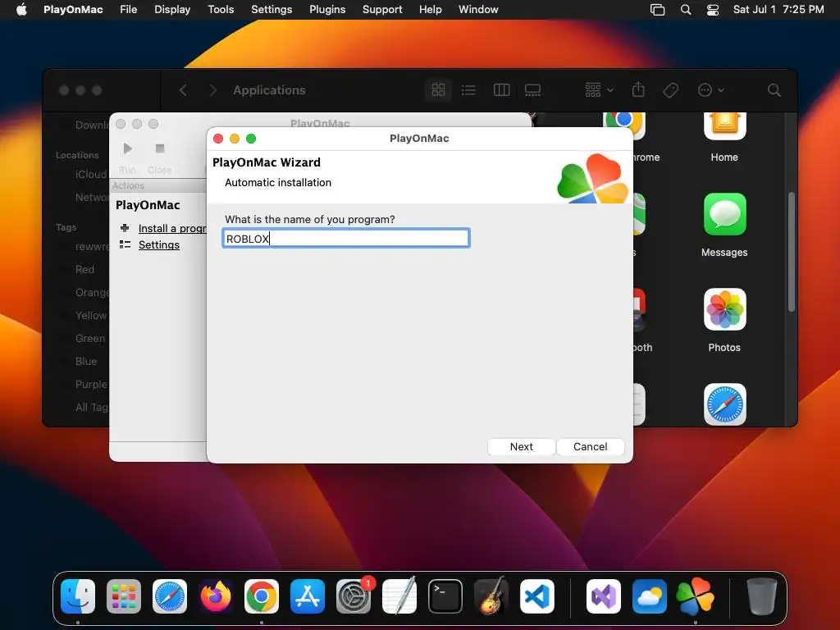Select the Safari app in Finder window
840x630 pixels.
pyautogui.click(x=724, y=404)
